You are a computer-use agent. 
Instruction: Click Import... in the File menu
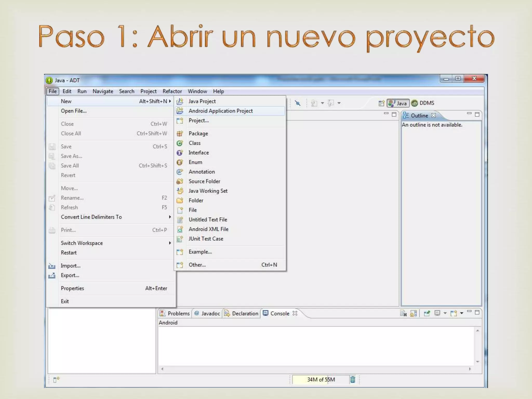click(x=71, y=266)
